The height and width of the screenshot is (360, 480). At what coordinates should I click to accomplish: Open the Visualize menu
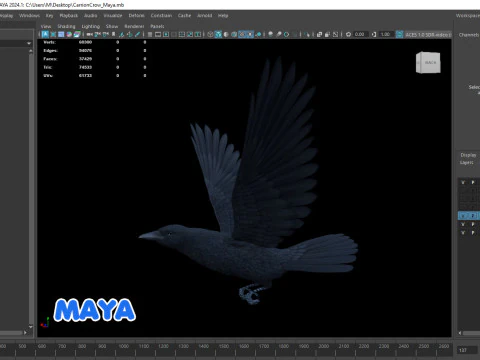pos(113,16)
